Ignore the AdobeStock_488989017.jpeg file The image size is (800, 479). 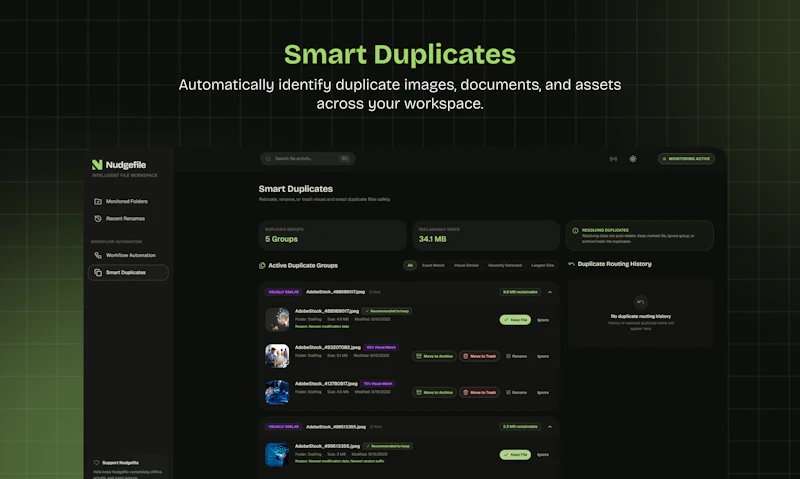543,320
